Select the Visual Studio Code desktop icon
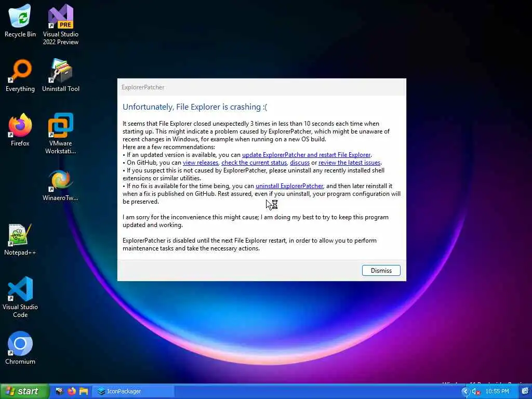 (20, 297)
